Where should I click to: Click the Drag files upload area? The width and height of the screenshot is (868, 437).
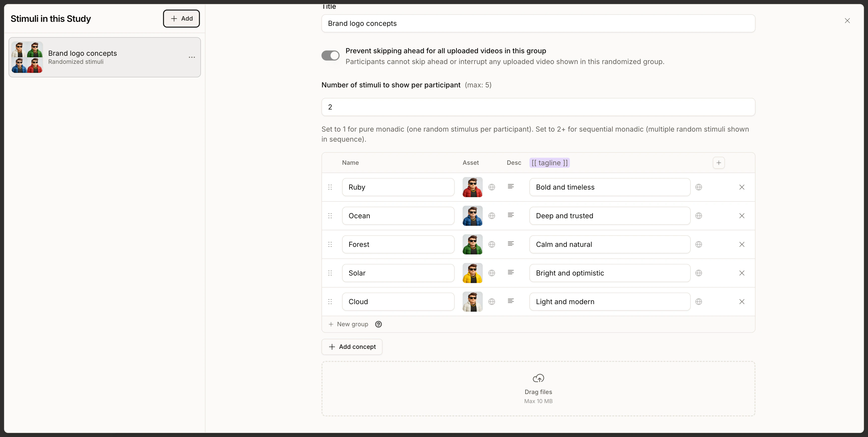point(538,389)
